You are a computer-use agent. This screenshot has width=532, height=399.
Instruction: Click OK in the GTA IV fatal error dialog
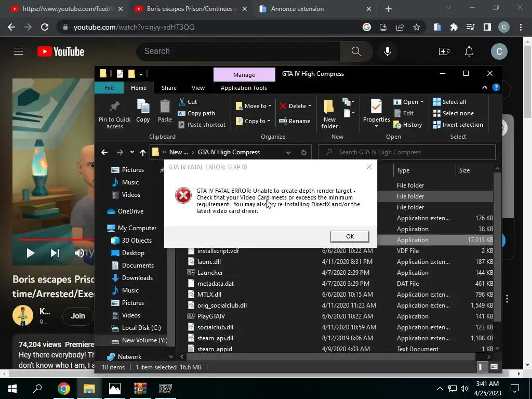click(x=350, y=236)
